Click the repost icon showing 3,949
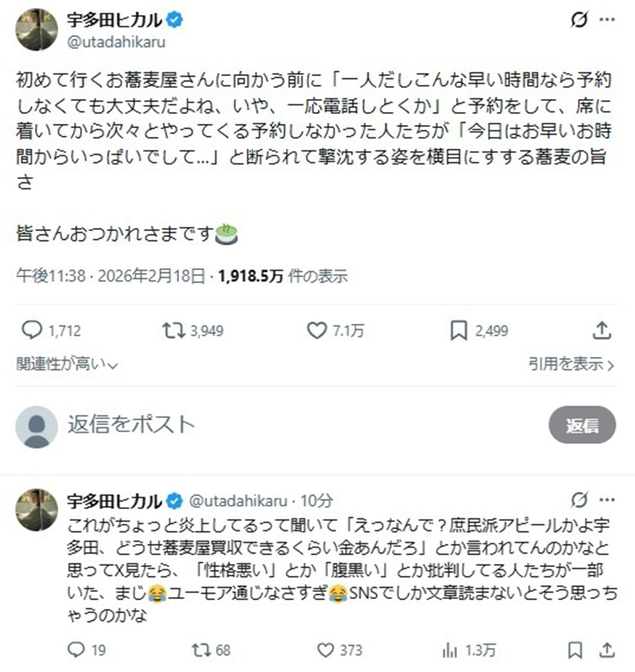 174,329
